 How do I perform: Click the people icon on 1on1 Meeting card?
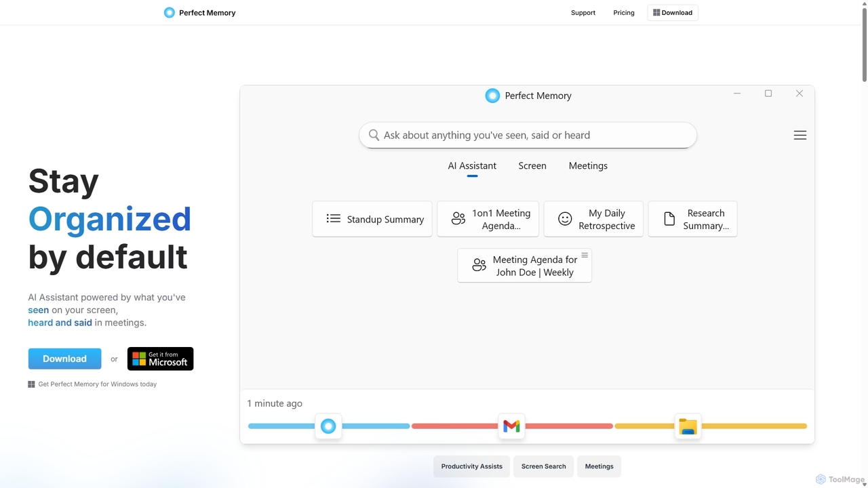[x=458, y=219]
